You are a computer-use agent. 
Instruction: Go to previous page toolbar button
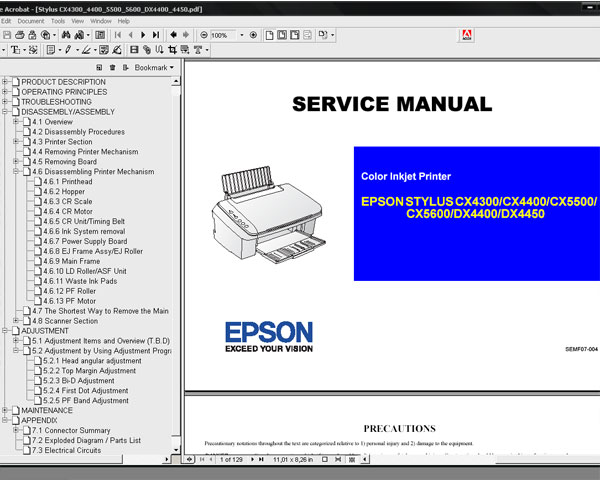tap(130, 35)
